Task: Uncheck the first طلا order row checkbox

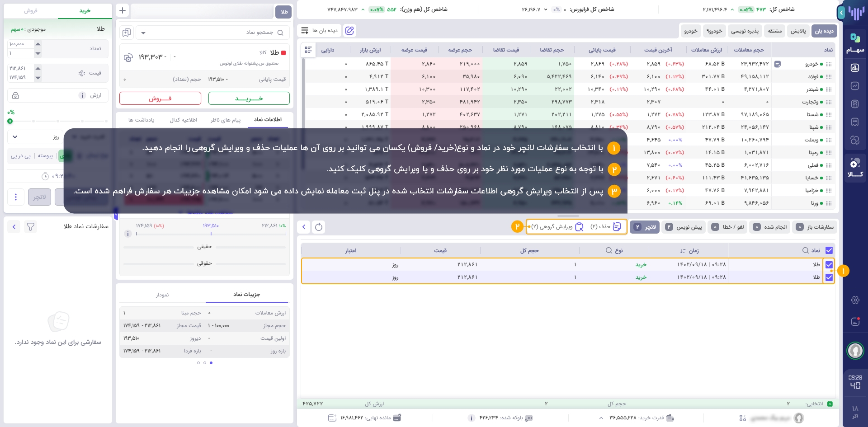Action: [829, 265]
